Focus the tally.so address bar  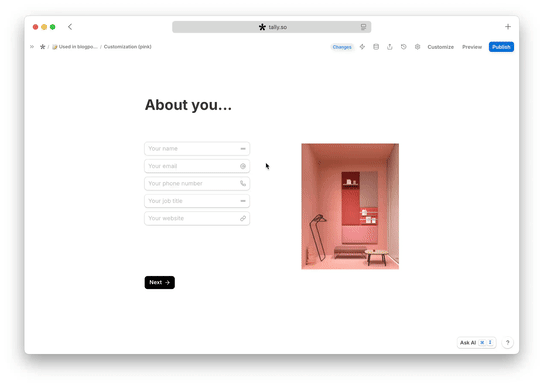point(271,27)
